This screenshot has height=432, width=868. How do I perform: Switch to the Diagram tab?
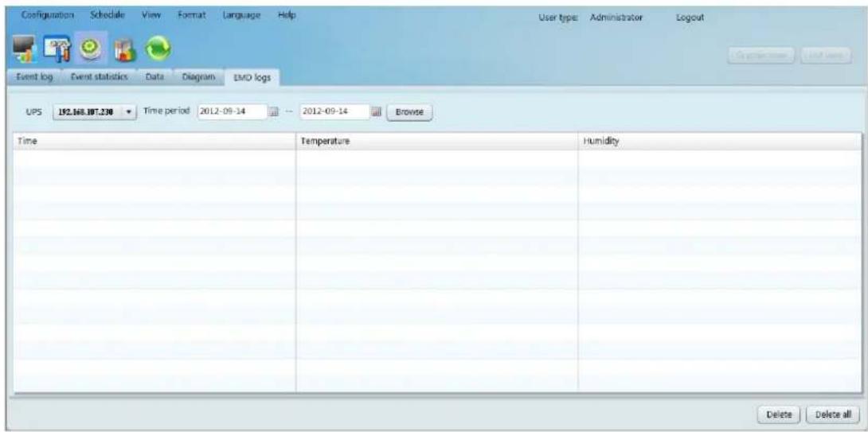pyautogui.click(x=198, y=77)
